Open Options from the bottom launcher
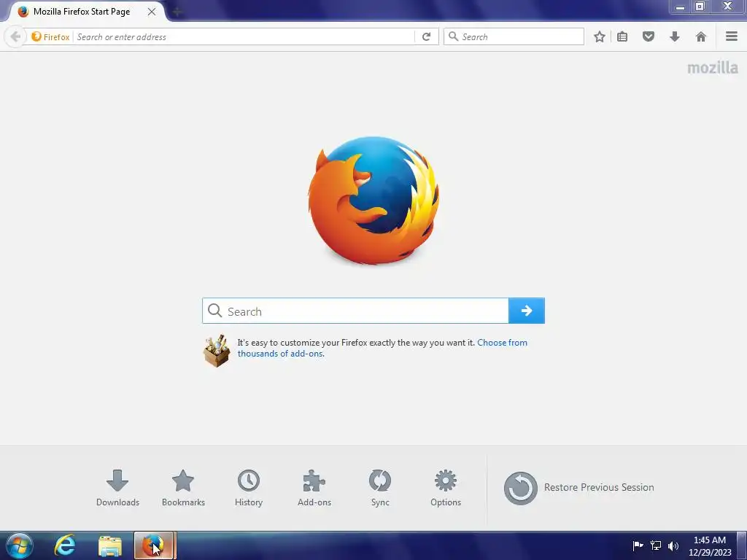Screen dimensions: 747x560 [x=446, y=488]
